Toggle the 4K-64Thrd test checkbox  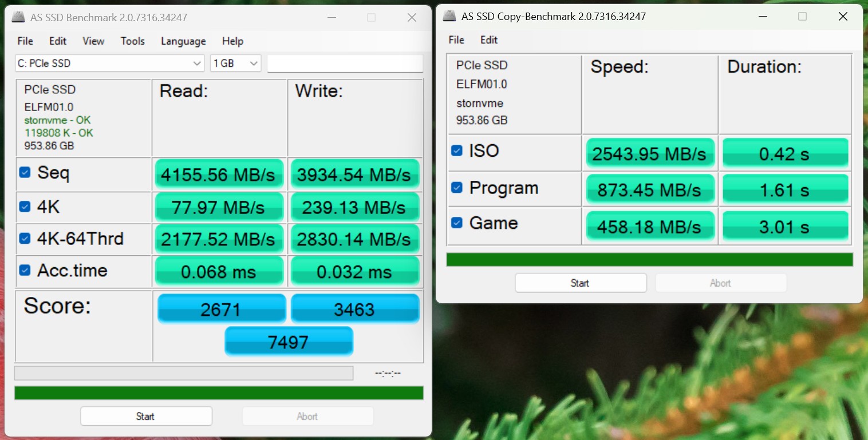tap(25, 238)
